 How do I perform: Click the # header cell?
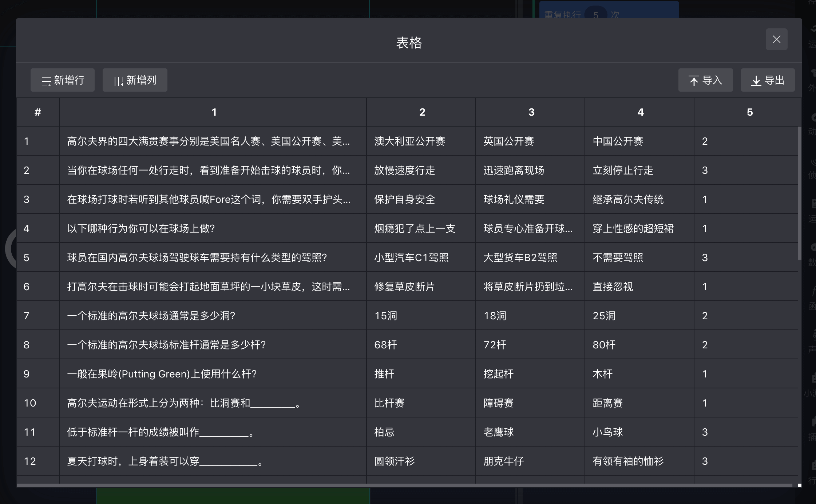38,112
